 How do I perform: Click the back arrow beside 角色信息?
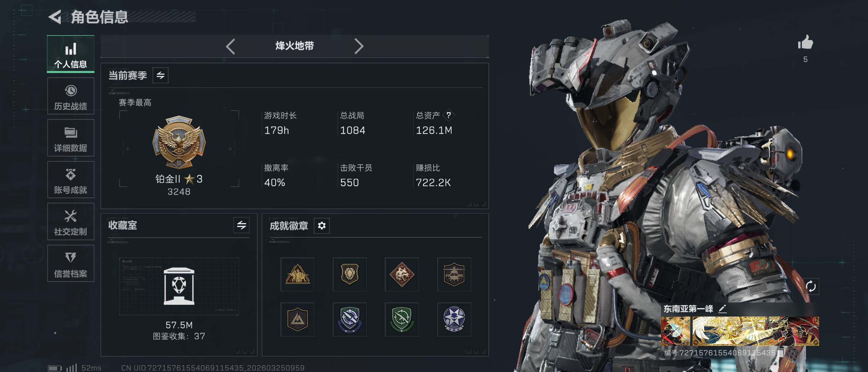[x=55, y=17]
